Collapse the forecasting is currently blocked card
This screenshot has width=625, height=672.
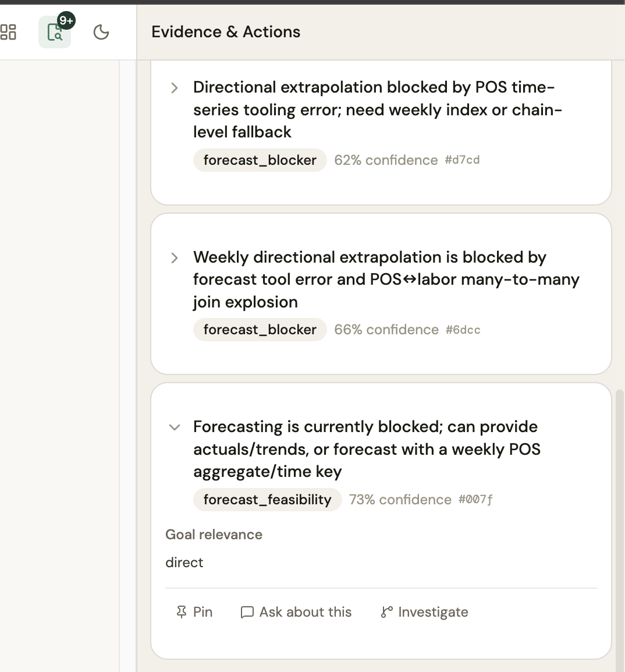pos(174,427)
